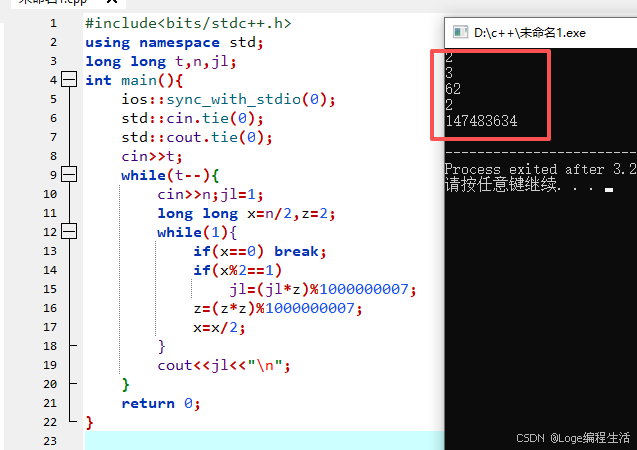Click the highlighted empty line 23 in editor
The image size is (637, 450).
pos(264,441)
